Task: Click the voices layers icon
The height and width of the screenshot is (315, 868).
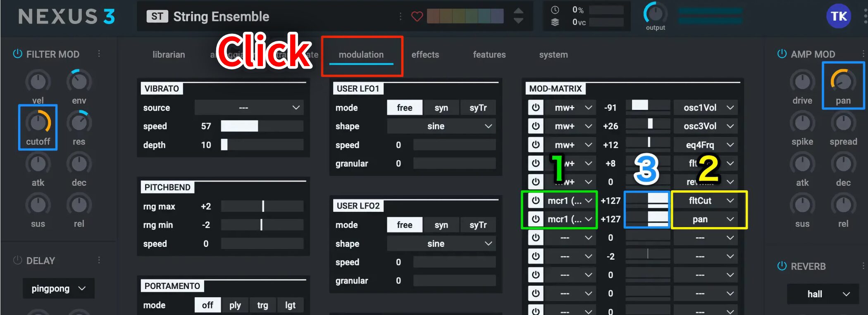Action: coord(555,22)
